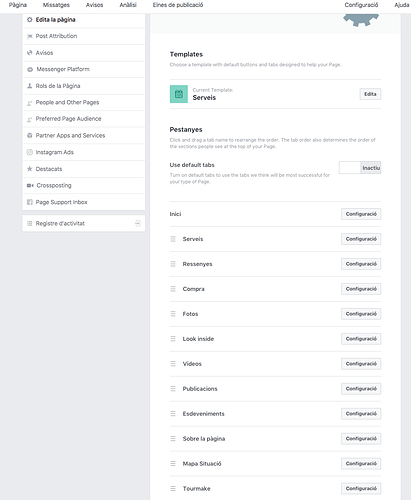Click the Destacats star icon
The image size is (411, 500).
30,169
